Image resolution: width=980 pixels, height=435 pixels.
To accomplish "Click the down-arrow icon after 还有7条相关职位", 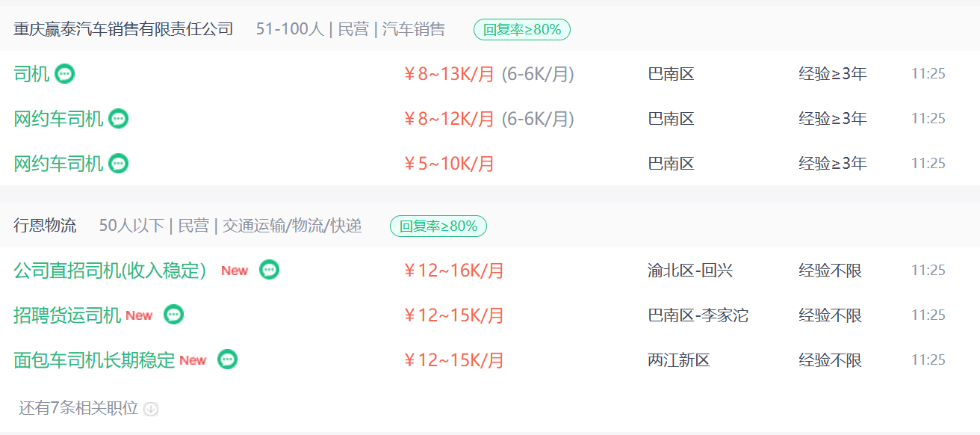I will (151, 409).
